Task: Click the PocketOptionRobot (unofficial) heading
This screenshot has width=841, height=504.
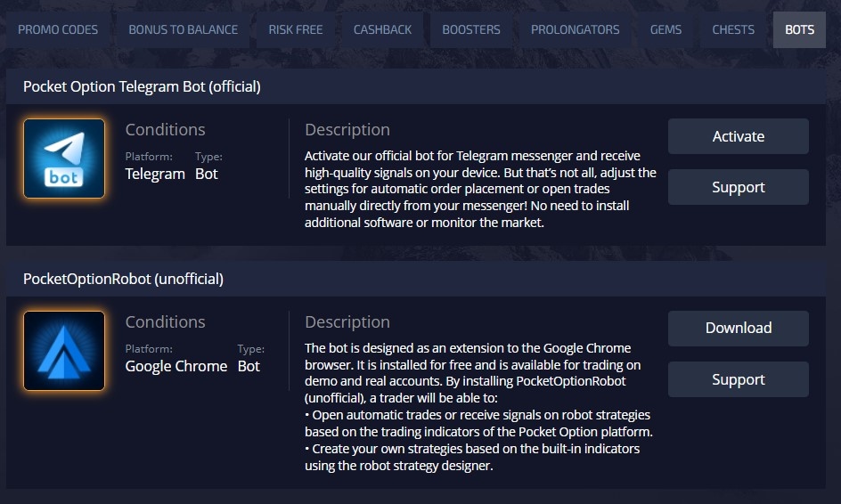Action: 123,279
